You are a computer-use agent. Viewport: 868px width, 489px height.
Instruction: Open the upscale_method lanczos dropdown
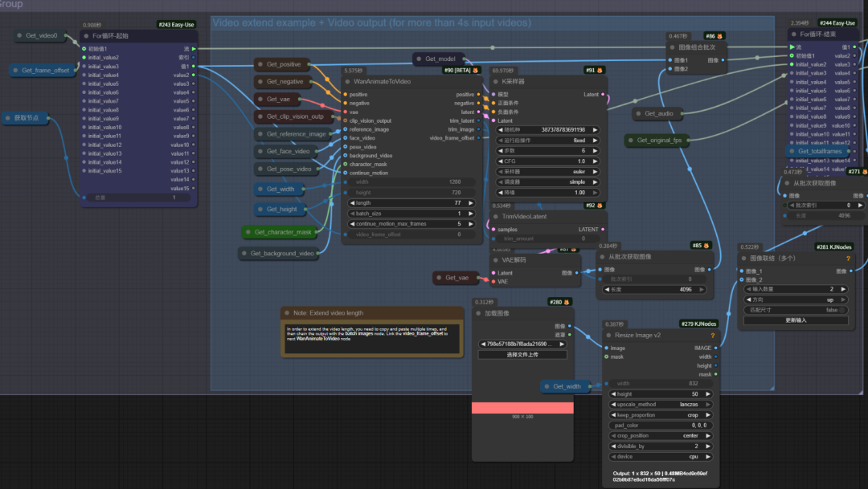661,405
